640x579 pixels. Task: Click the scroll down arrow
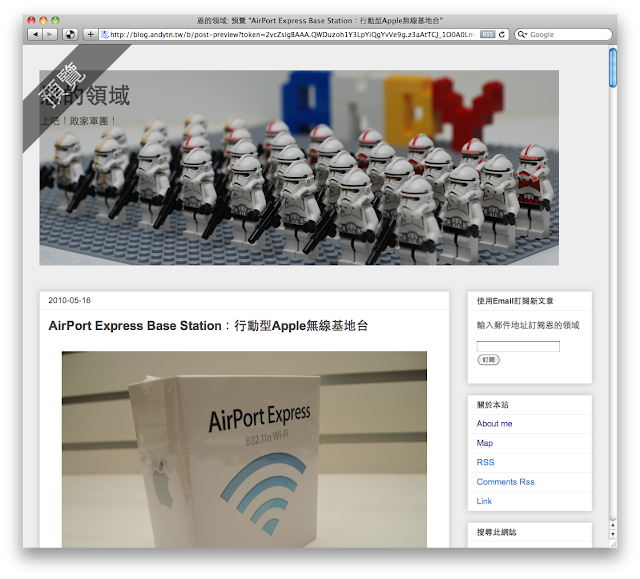[613, 534]
